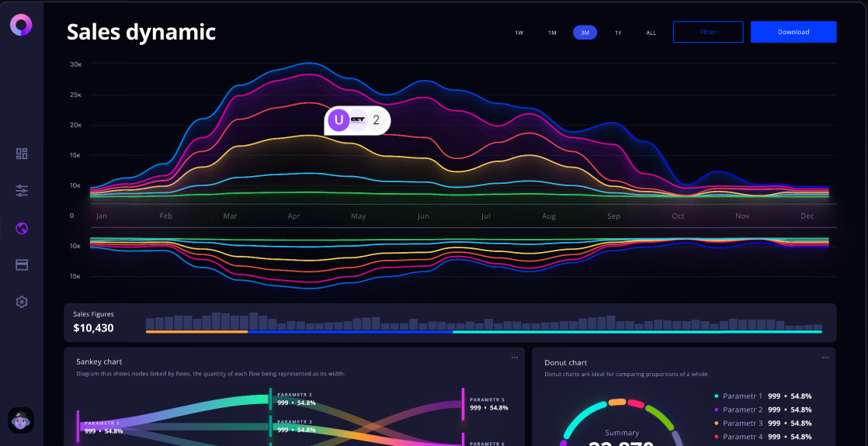Open the card icon in sidebar
This screenshot has height=446, width=868.
click(22, 265)
